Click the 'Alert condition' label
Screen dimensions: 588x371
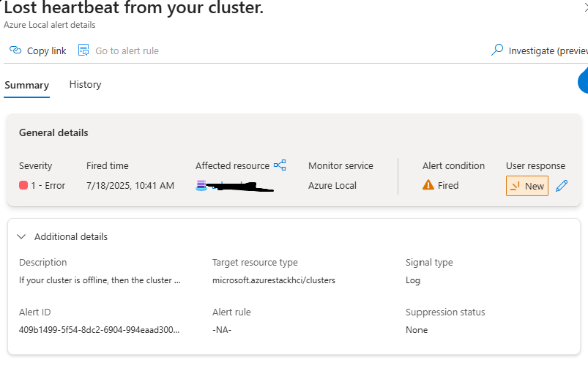(453, 165)
